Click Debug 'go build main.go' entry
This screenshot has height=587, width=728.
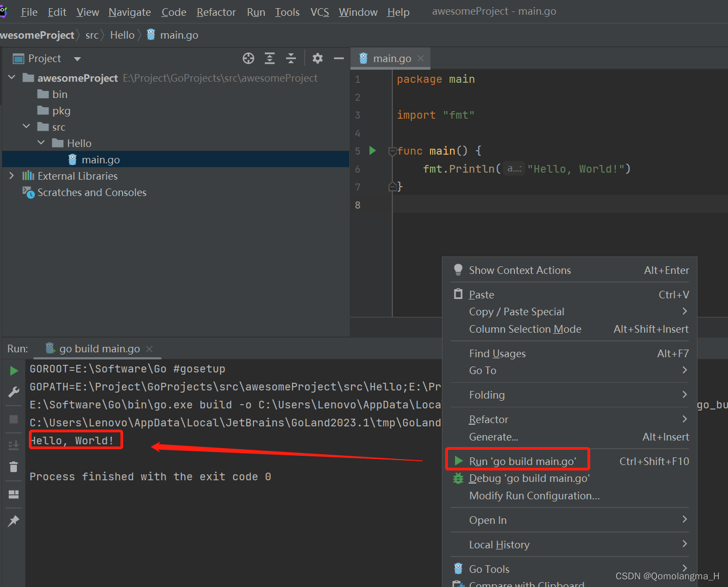(530, 478)
